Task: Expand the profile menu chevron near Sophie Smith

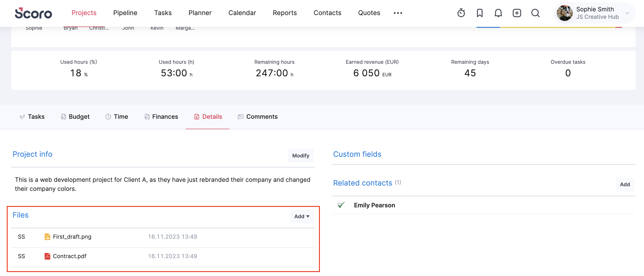Action: [x=628, y=13]
